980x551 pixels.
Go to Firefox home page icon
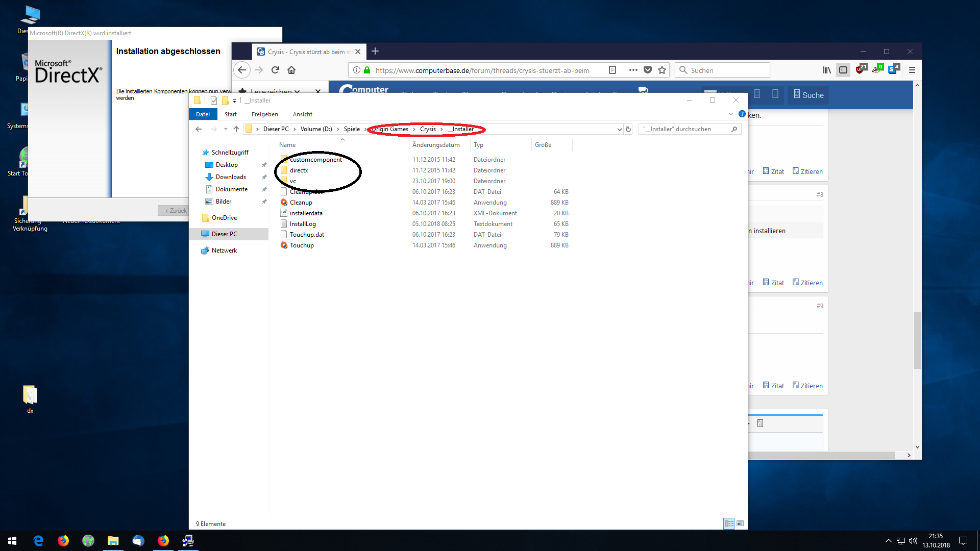click(291, 70)
